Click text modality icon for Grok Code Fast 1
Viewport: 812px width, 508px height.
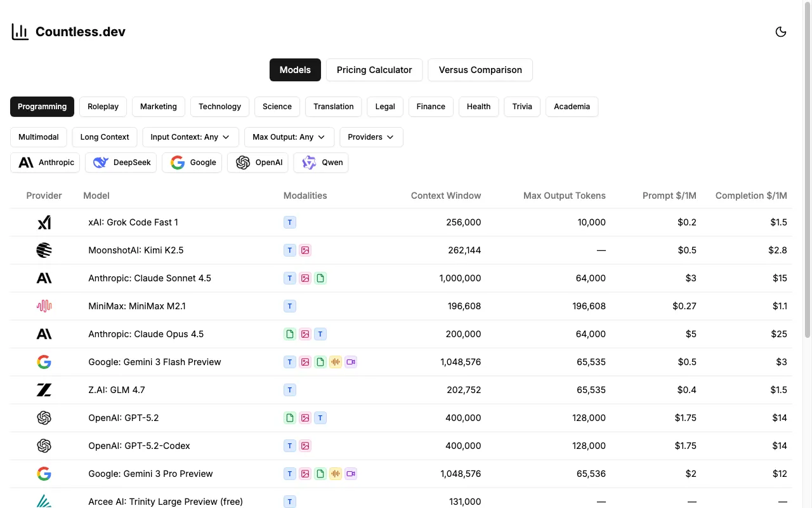(290, 222)
